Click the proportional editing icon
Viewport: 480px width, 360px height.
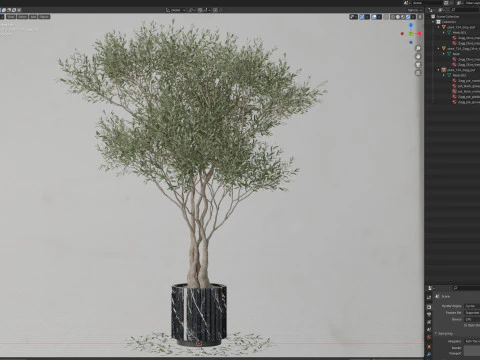[x=215, y=10]
